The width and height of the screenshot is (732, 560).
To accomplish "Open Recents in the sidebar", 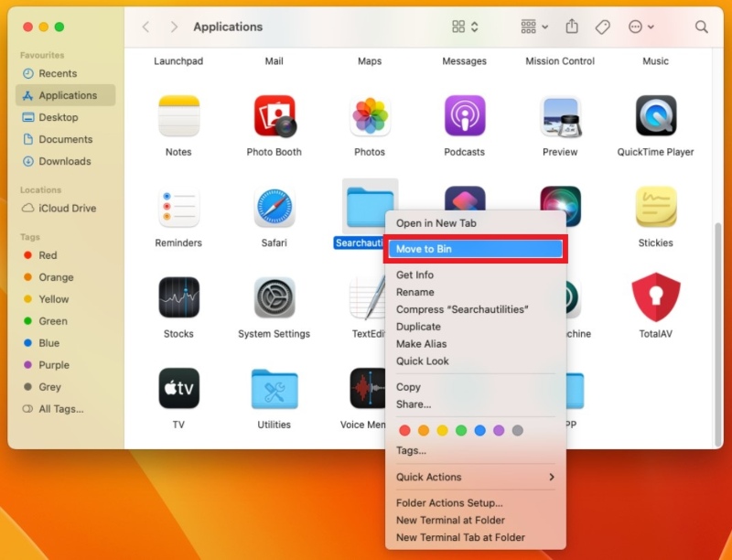I will (x=65, y=73).
